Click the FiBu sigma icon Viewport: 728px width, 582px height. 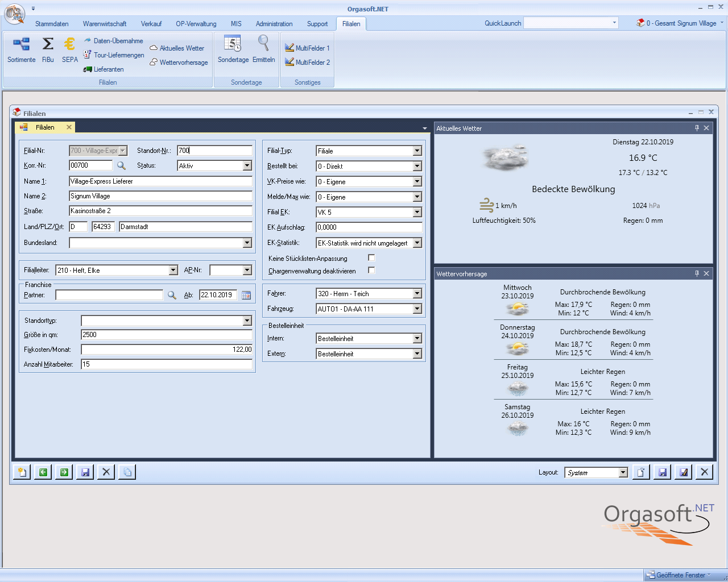click(x=48, y=44)
